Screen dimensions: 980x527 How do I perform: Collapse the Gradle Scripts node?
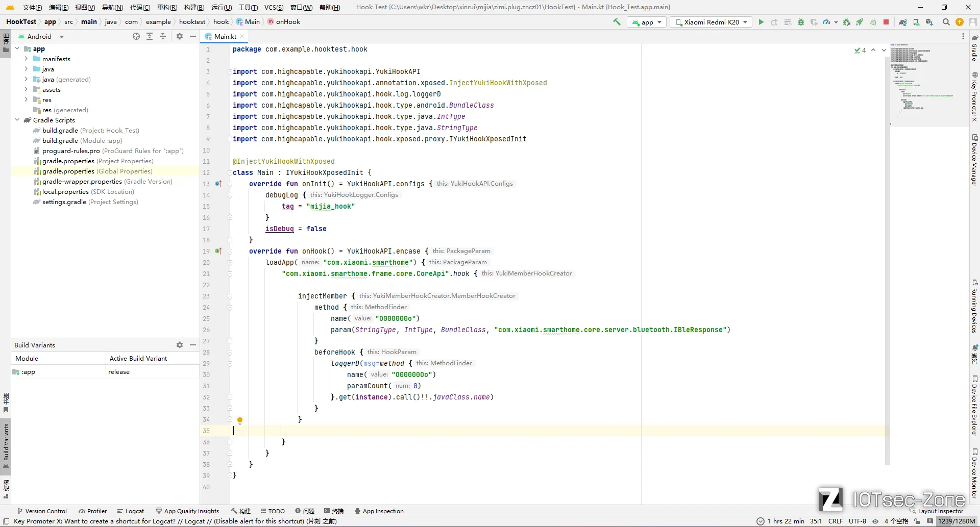[17, 120]
